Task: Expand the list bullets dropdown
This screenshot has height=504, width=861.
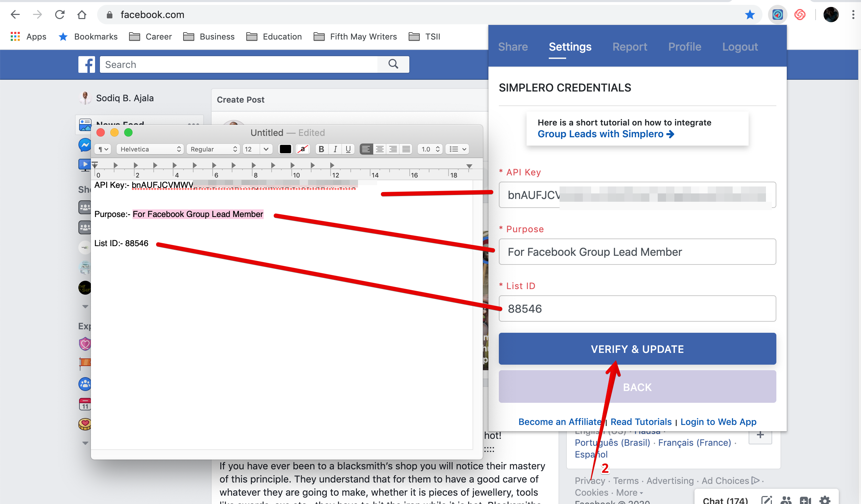Action: point(457,149)
